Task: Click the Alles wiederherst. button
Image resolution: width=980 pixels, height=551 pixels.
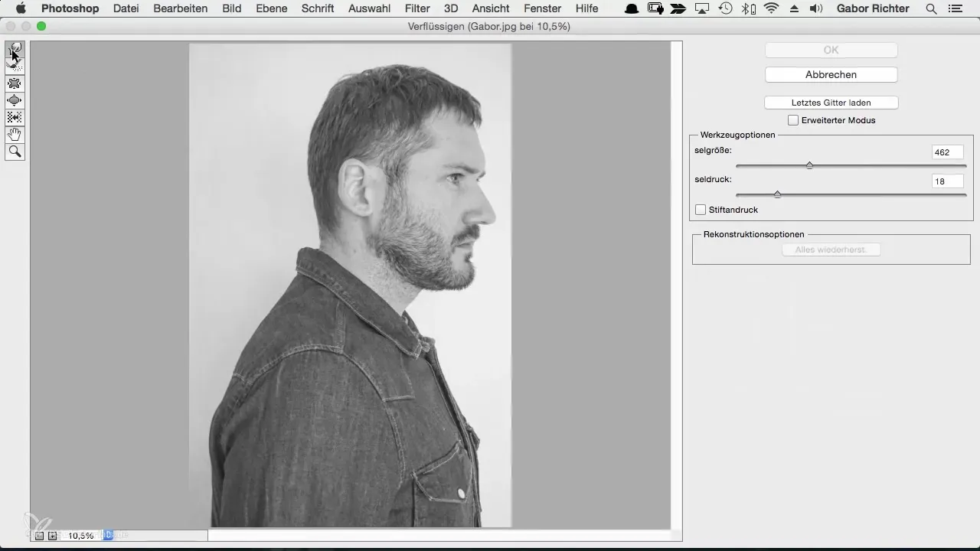Action: pyautogui.click(x=831, y=249)
